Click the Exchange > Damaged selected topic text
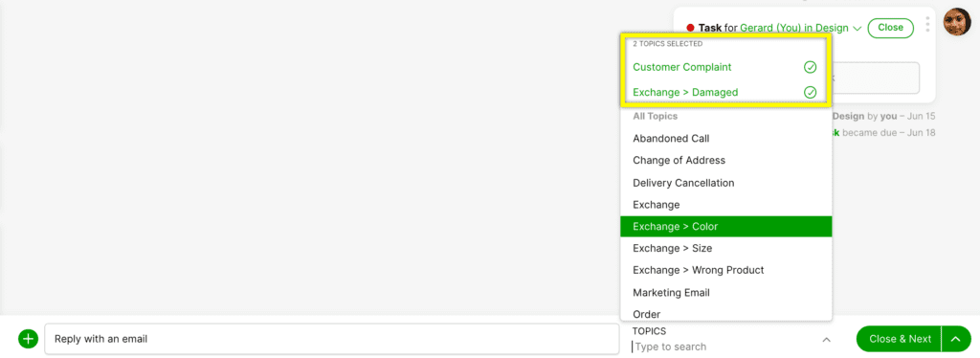This screenshot has height=358, width=980. pos(685,93)
